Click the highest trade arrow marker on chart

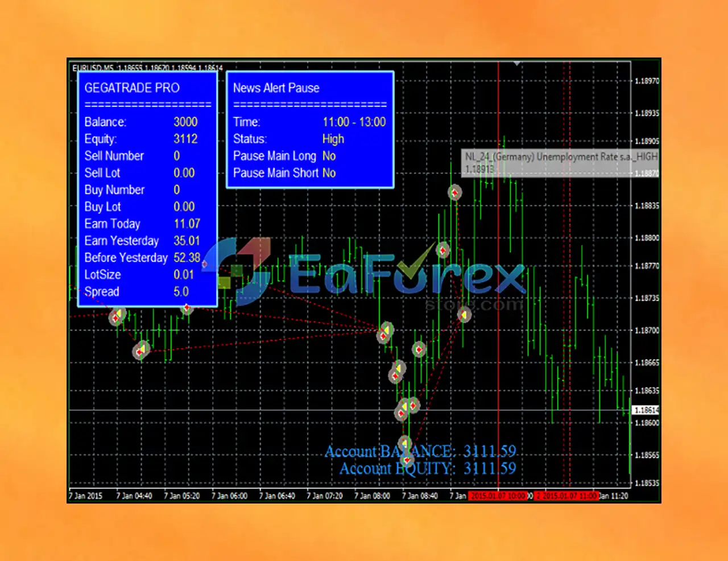(454, 192)
